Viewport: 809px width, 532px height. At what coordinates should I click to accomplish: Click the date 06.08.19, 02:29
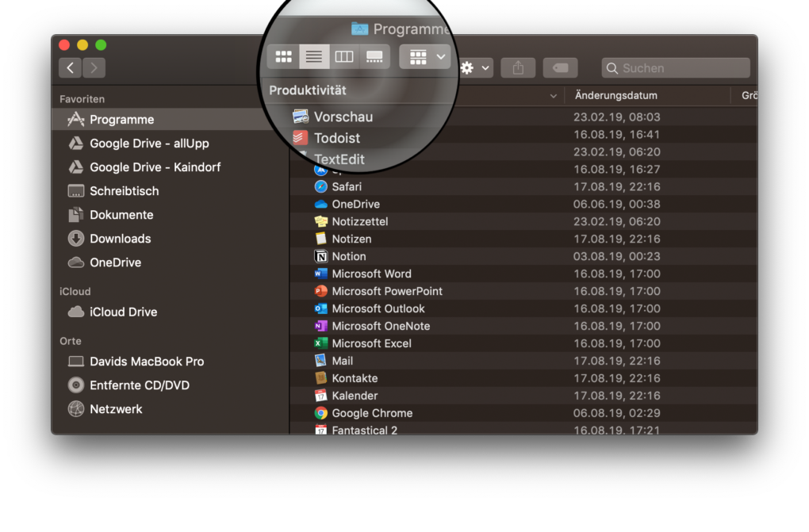[616, 413]
